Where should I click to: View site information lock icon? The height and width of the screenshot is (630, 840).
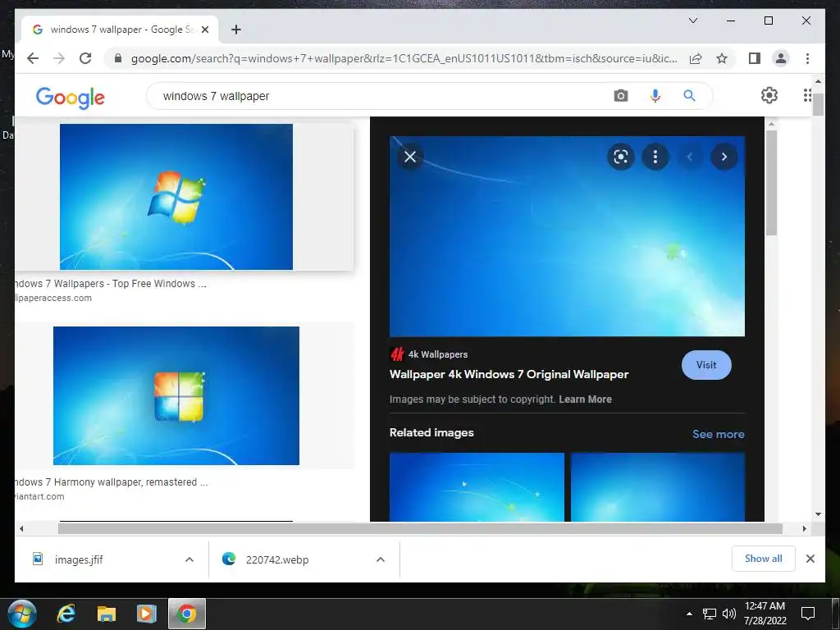point(118,58)
